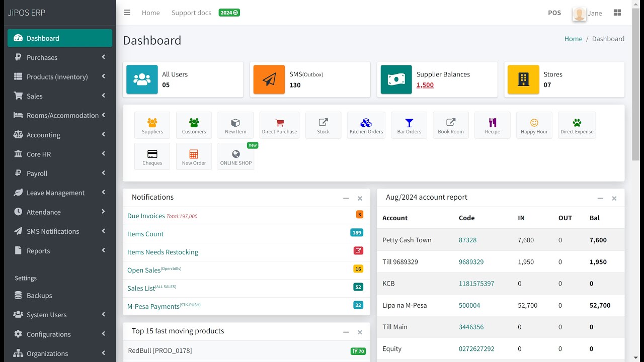
Task: Collapse Top 15 fast moving products panel
Action: coord(346,332)
